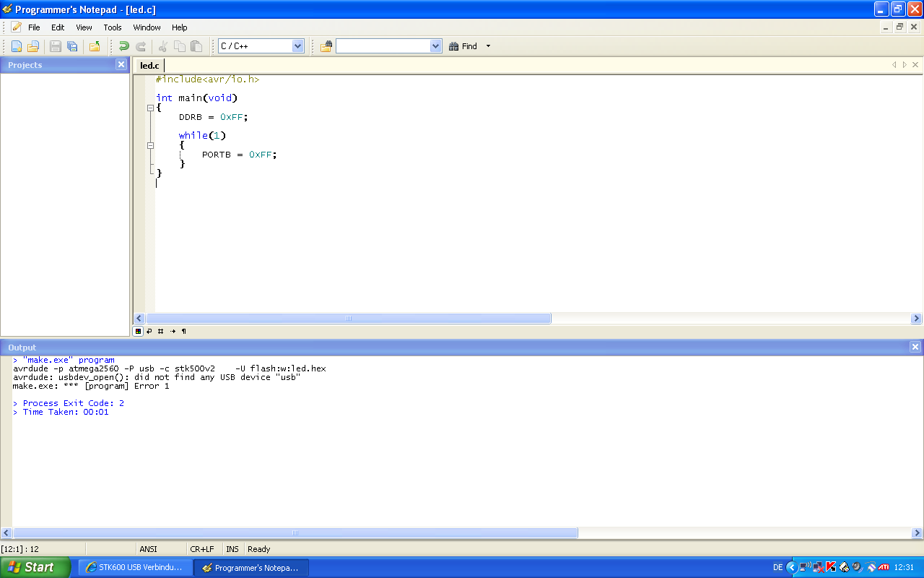The image size is (924, 578).
Task: Open the View menu
Action: click(84, 27)
